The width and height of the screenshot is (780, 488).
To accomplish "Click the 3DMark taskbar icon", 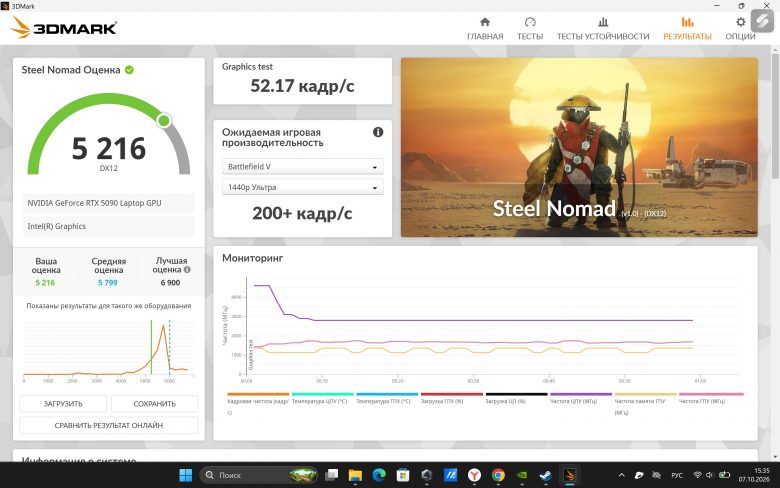I will (x=570, y=475).
